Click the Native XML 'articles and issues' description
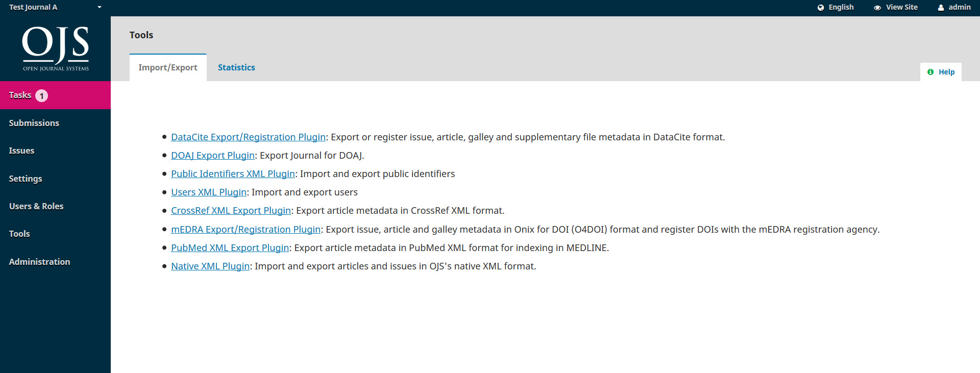This screenshot has width=980, height=373. coord(396,266)
